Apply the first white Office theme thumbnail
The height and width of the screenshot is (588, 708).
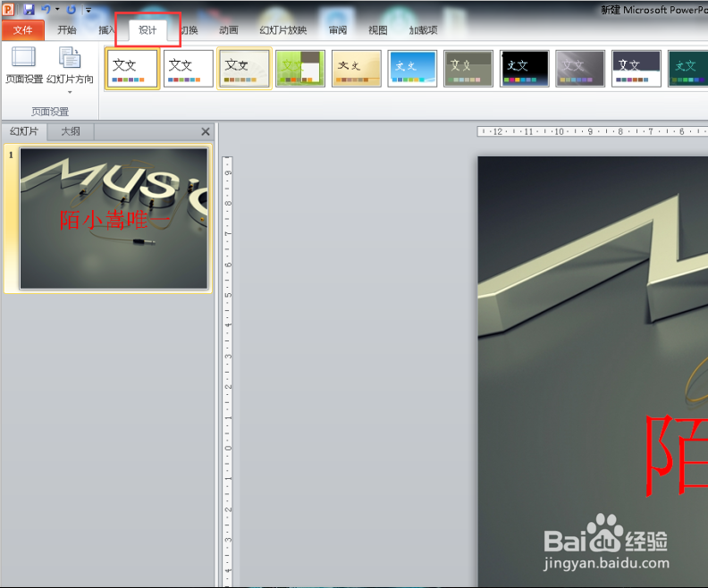click(132, 69)
